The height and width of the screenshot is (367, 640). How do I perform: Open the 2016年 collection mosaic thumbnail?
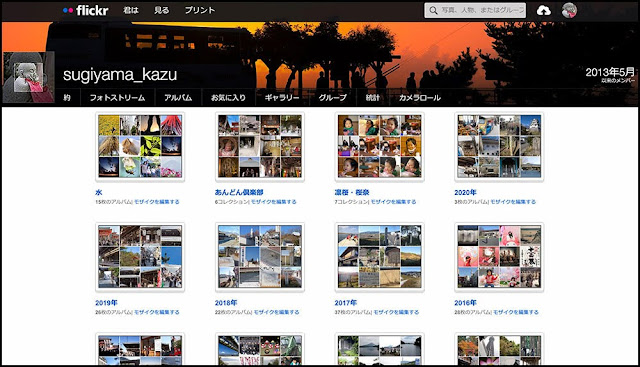click(499, 257)
